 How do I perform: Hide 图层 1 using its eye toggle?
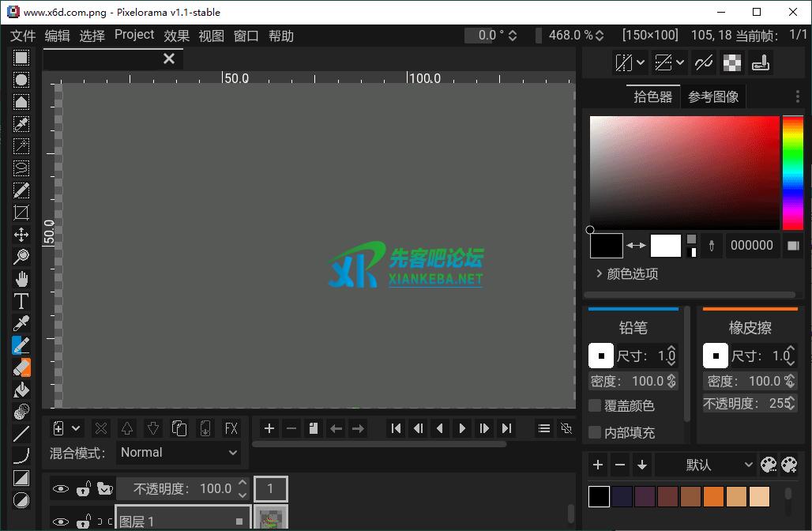click(x=60, y=520)
